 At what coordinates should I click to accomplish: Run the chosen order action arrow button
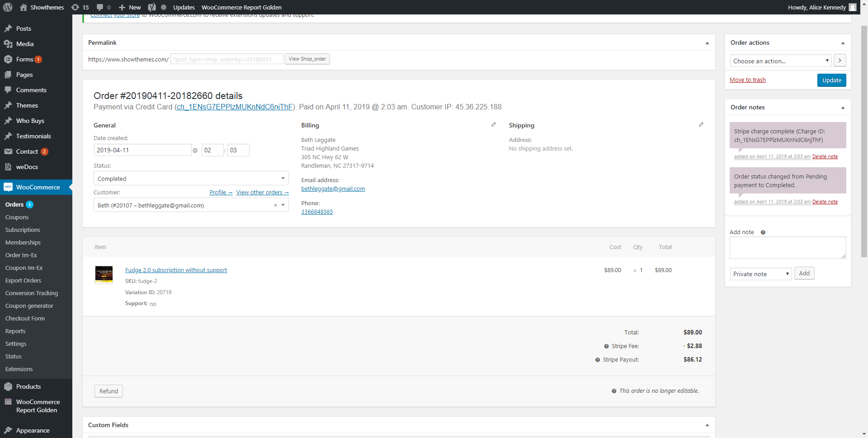[x=840, y=61]
